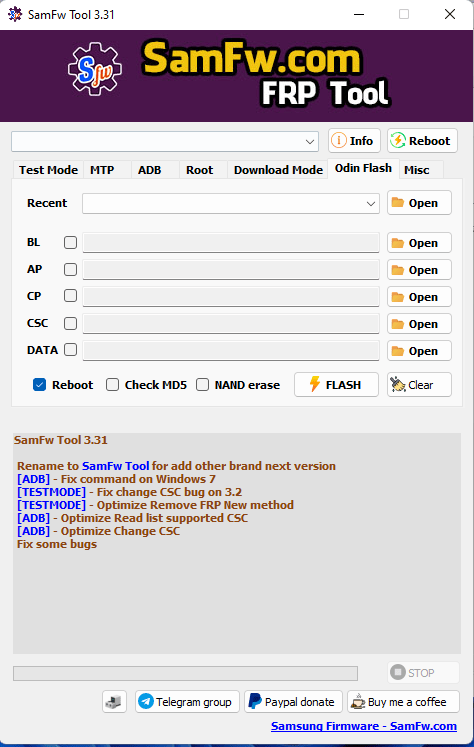Image resolution: width=474 pixels, height=747 pixels.
Task: Enable the Check MD5 option
Action: (x=112, y=384)
